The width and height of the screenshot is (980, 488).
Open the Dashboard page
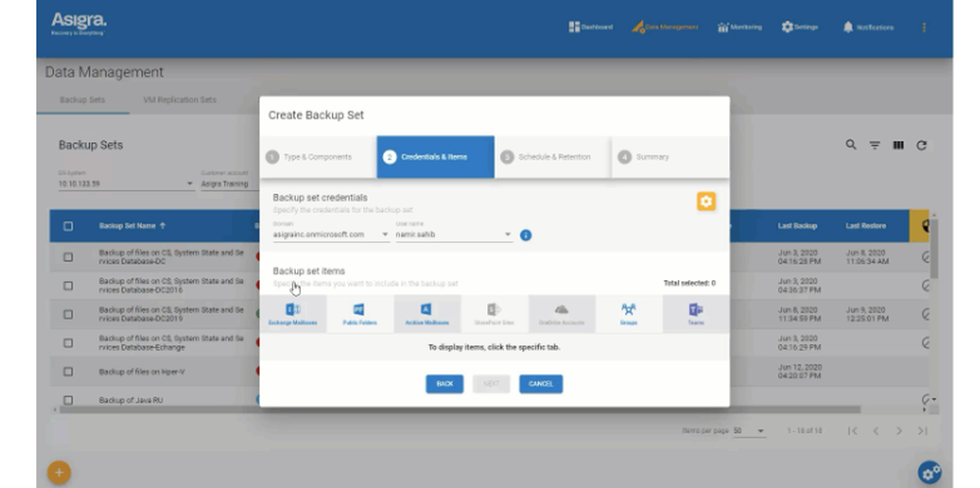[591, 26]
